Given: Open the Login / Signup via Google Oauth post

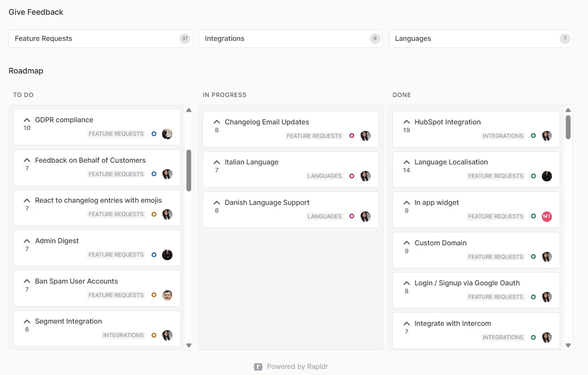Looking at the screenshot, I should pos(467,283).
